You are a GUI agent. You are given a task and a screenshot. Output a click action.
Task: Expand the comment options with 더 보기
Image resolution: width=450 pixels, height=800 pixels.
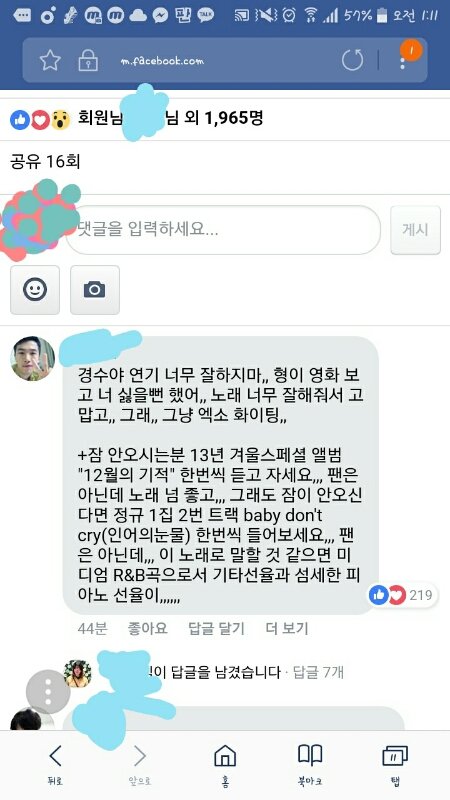click(287, 629)
